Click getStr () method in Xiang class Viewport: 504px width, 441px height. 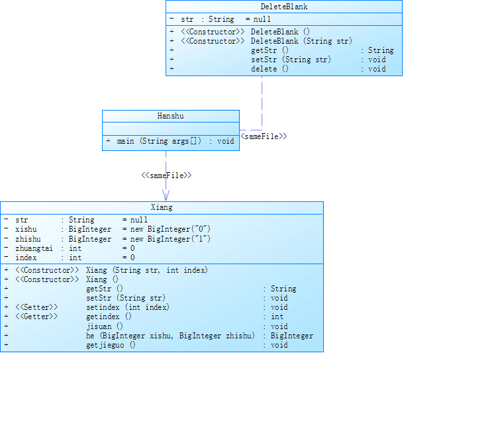pyautogui.click(x=150, y=289)
